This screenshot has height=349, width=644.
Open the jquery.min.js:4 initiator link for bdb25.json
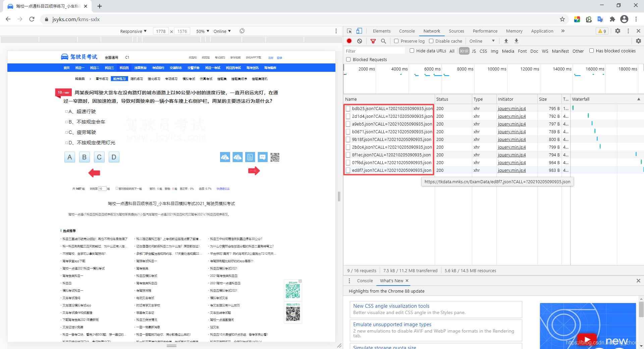pos(512,108)
